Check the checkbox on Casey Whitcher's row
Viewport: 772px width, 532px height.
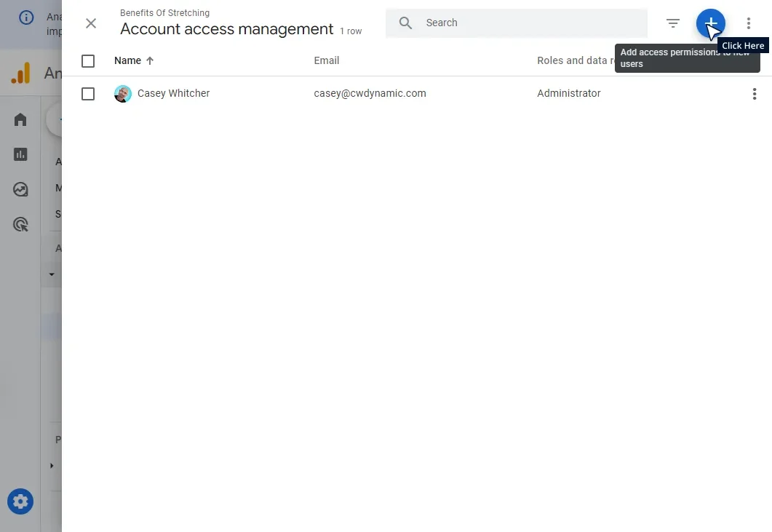(88, 93)
